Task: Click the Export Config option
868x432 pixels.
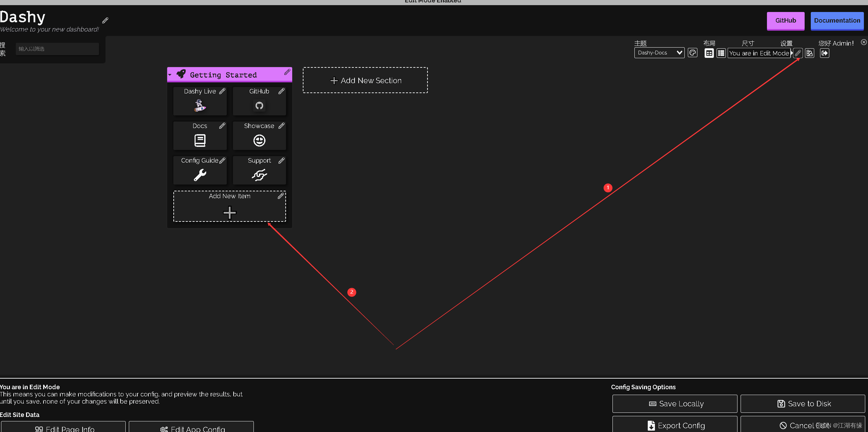Action: pyautogui.click(x=675, y=425)
